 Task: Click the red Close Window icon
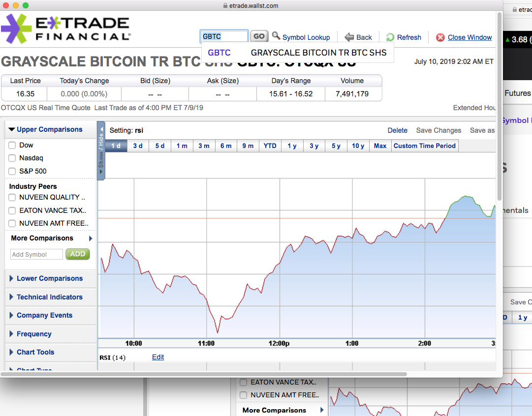click(440, 37)
